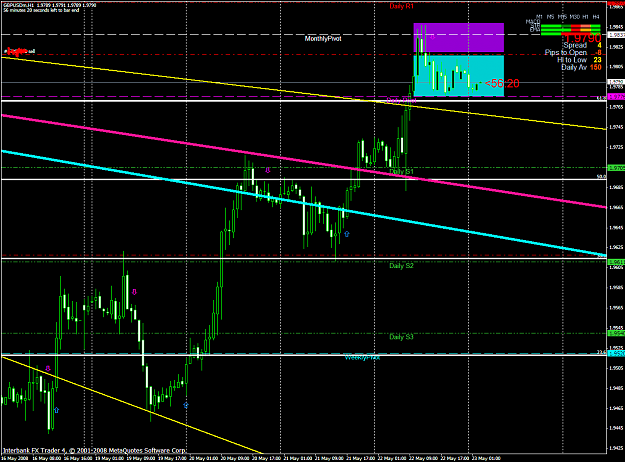Select the WeeklyPivot label
The image size is (625, 462).
[362, 358]
